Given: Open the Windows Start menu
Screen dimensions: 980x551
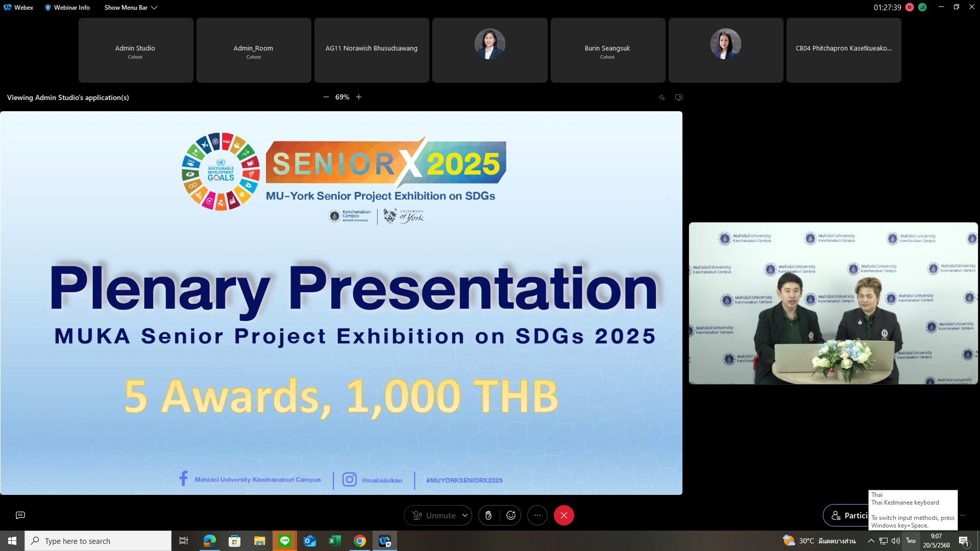Looking at the screenshot, I should 12,541.
